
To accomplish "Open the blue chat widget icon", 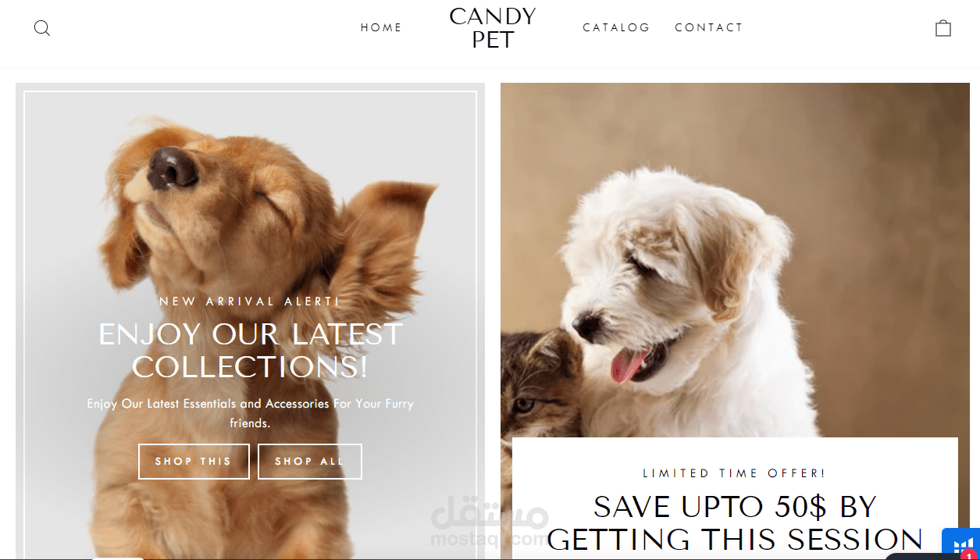I will coord(960,544).
